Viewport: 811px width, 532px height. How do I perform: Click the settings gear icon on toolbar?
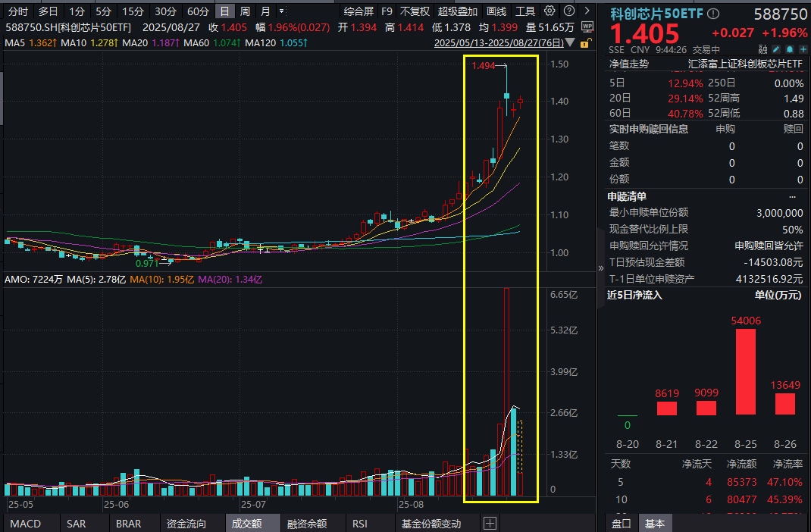[548, 11]
